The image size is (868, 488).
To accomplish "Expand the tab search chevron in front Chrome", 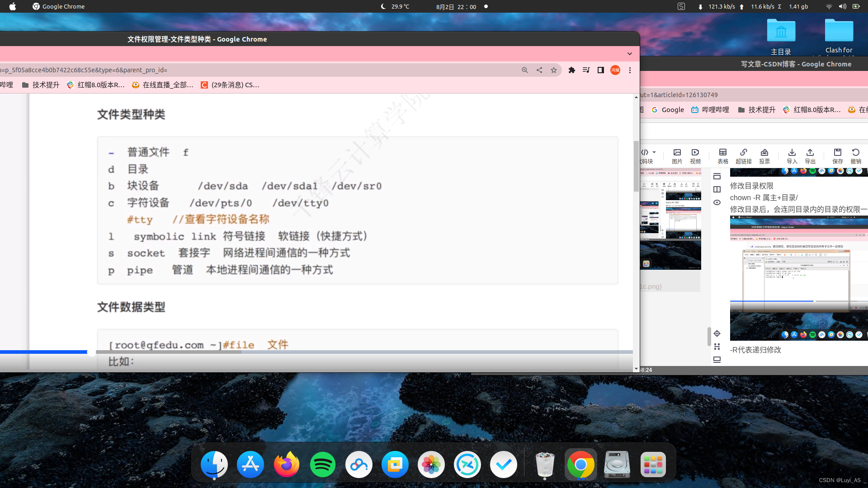I will 630,54.
